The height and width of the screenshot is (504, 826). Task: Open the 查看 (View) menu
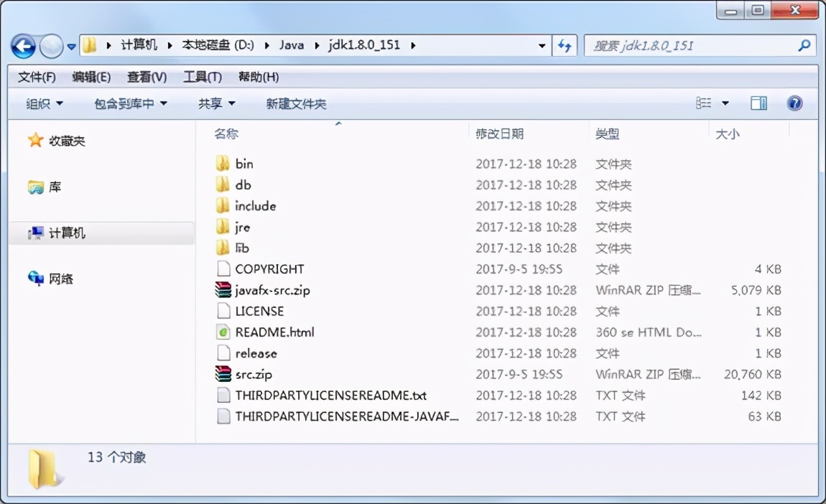coord(146,77)
